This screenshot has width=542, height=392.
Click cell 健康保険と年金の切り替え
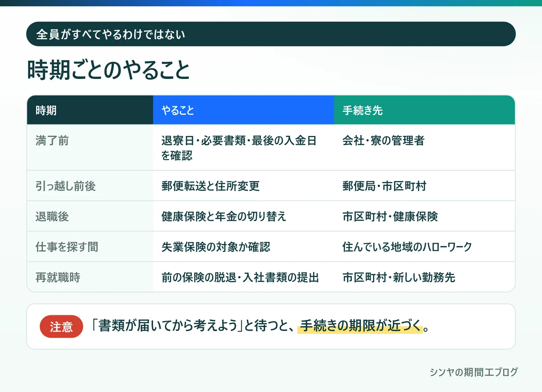pyautogui.click(x=243, y=216)
